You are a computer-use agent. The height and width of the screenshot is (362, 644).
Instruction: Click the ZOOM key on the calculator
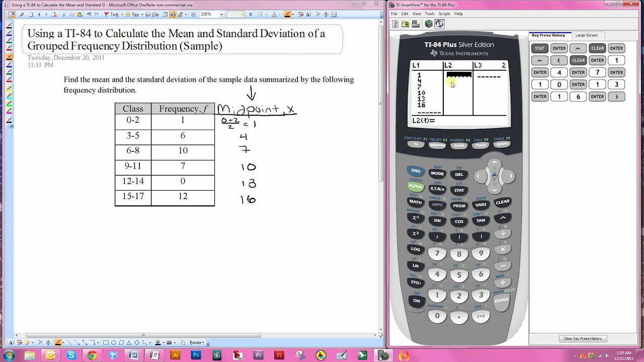(x=459, y=146)
